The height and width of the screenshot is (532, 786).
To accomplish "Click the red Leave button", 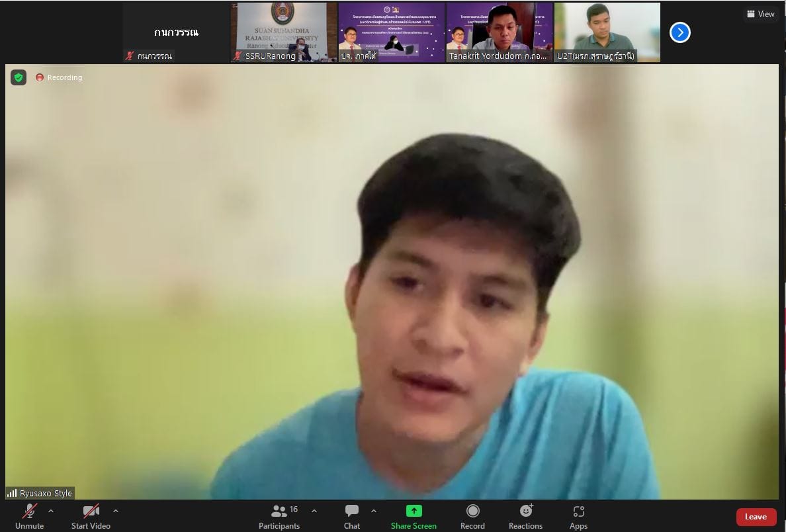I will point(756,517).
